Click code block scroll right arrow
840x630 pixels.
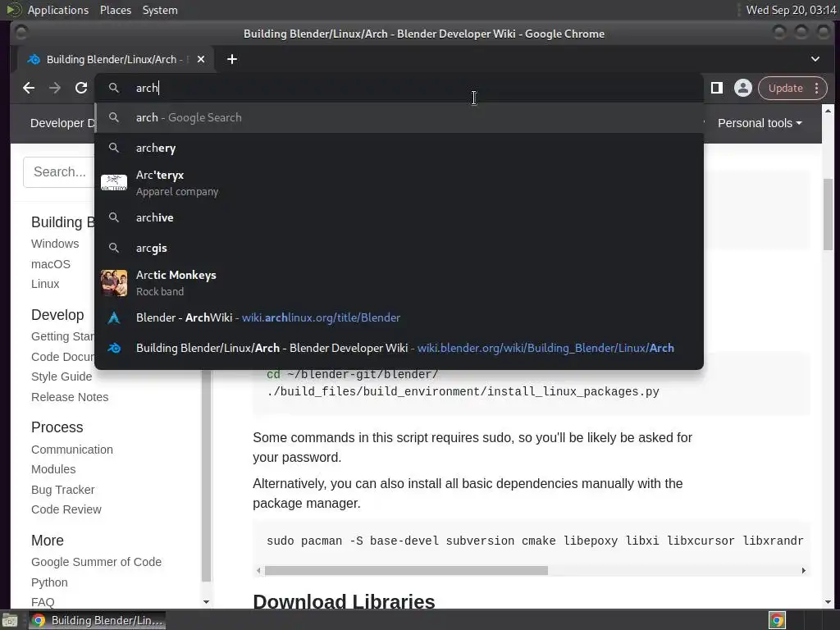[x=804, y=571]
